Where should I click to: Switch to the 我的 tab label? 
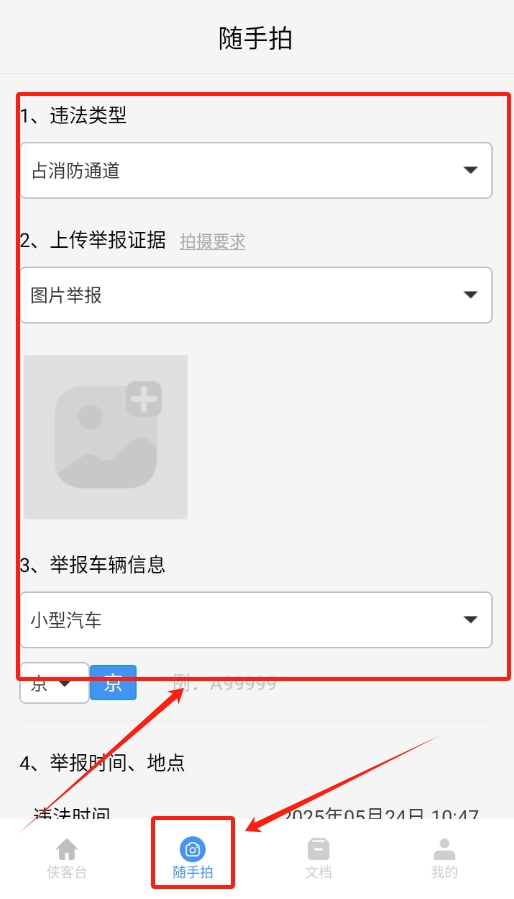pos(444,873)
